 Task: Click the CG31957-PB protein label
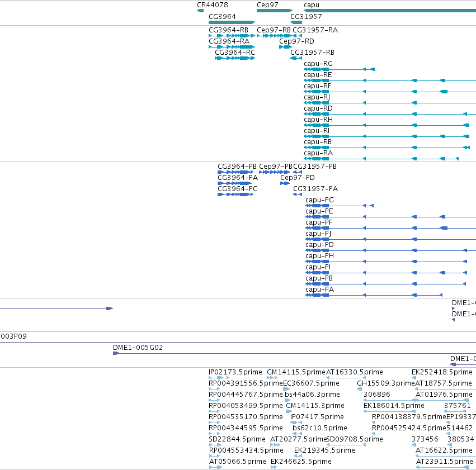click(x=315, y=167)
